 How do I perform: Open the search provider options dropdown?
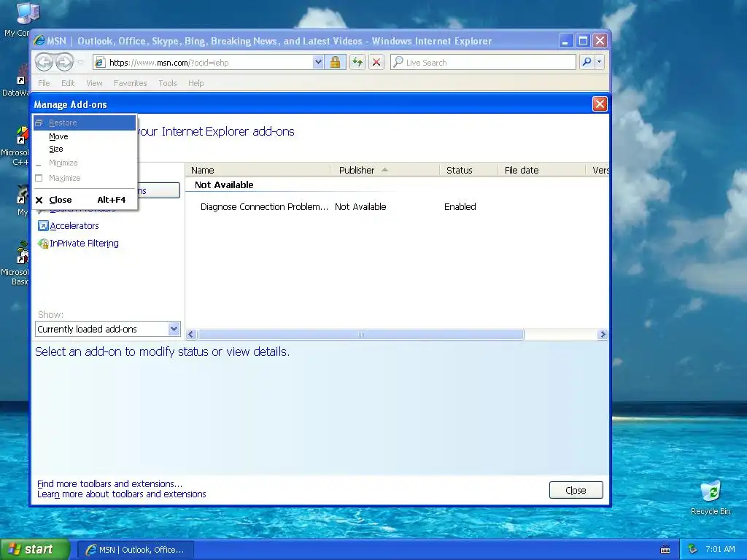(x=600, y=62)
